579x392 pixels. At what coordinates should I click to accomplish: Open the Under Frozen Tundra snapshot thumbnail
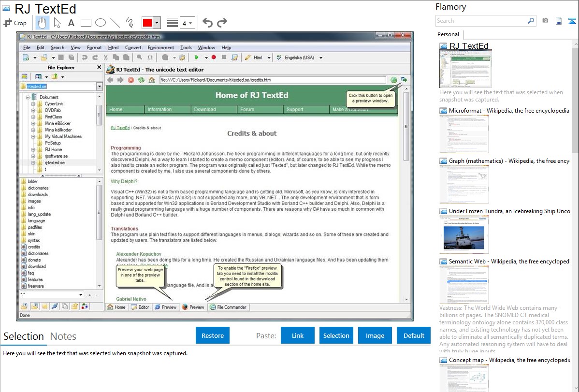(x=464, y=234)
